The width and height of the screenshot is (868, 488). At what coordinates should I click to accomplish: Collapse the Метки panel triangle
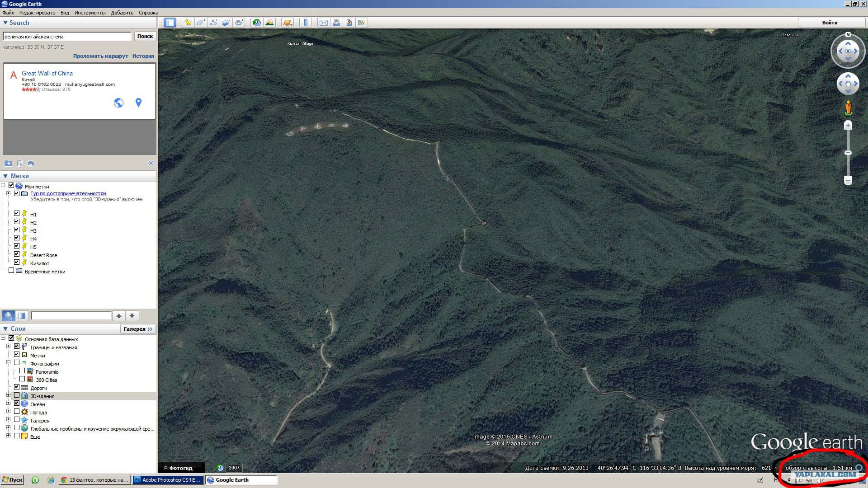5,176
